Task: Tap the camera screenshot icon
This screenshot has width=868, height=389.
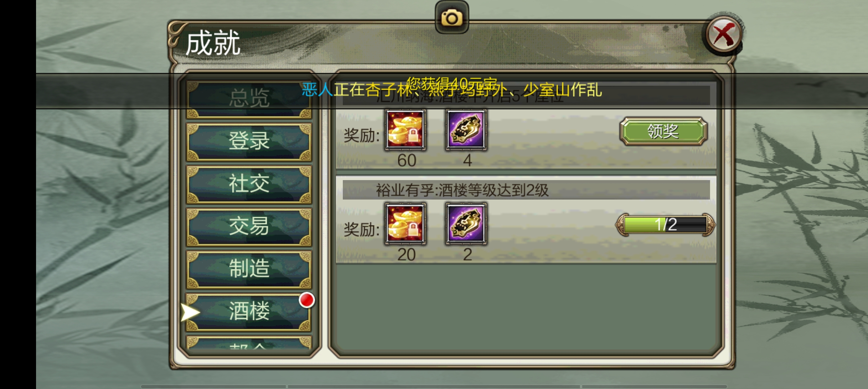Action: tap(452, 17)
